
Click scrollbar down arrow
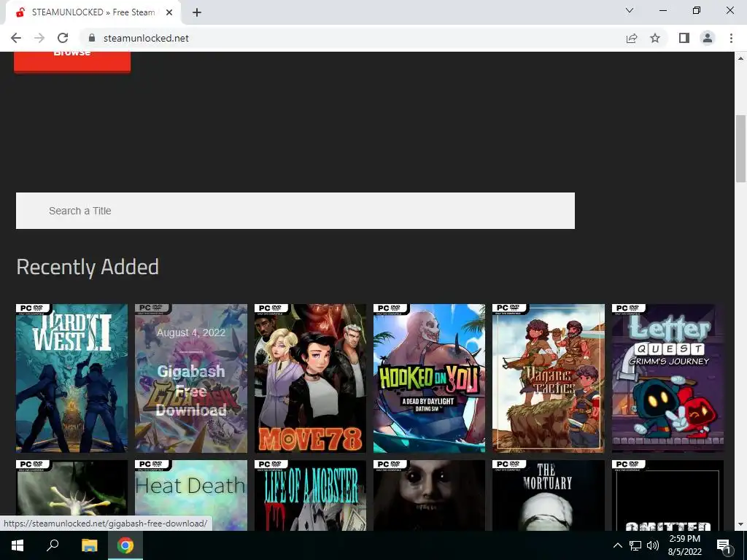coord(740,524)
